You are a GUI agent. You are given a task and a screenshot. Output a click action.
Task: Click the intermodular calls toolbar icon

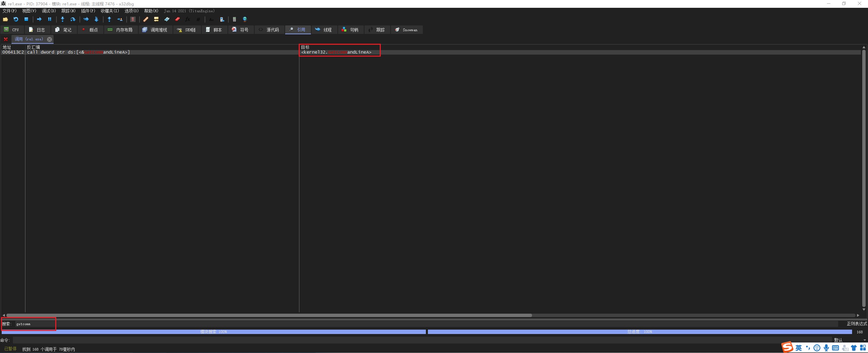point(222,19)
